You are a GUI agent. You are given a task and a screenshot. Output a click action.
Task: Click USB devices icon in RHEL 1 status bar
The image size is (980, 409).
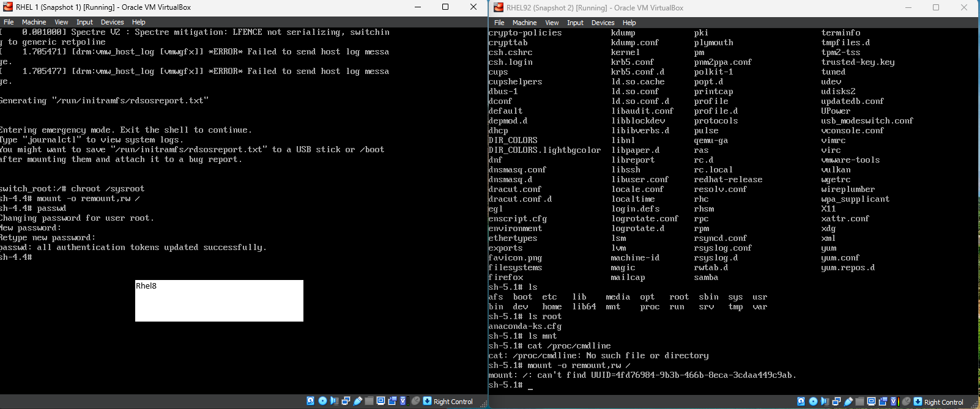(x=358, y=401)
